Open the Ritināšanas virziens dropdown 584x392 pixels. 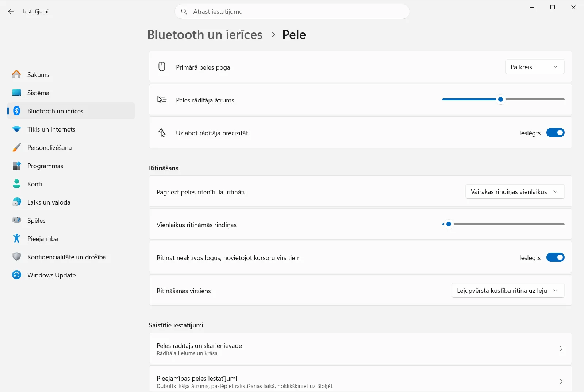pyautogui.click(x=508, y=290)
